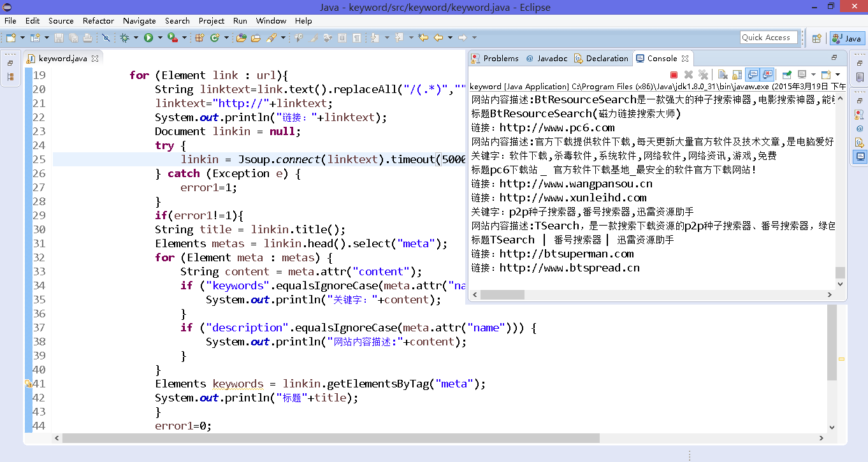Viewport: 868px width, 462px height.
Task: Open the Run button dropdown arrow
Action: [x=159, y=38]
